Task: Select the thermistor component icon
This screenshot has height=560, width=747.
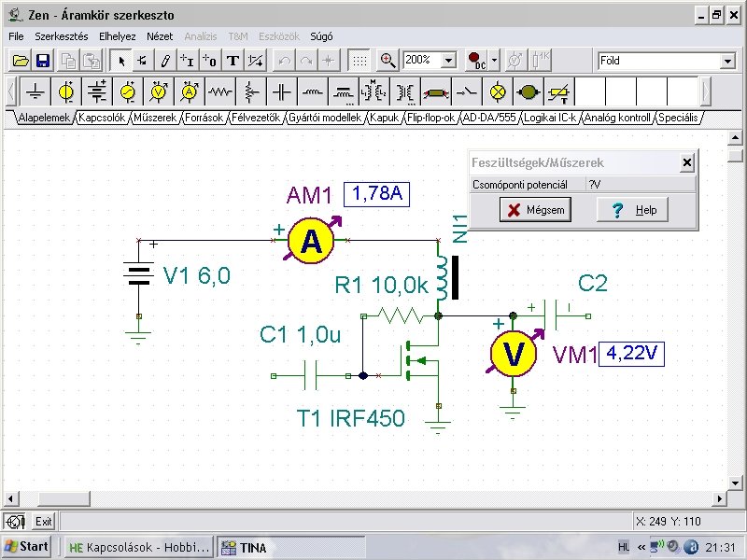Action: (558, 91)
